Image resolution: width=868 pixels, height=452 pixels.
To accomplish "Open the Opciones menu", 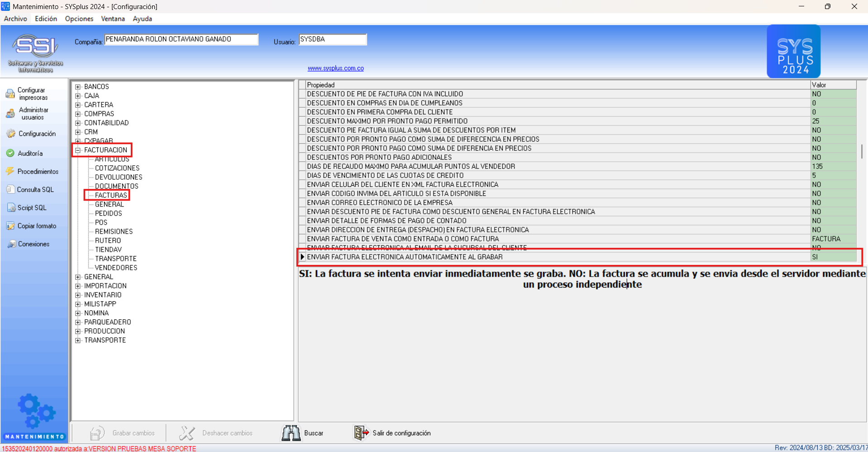I will click(x=79, y=19).
